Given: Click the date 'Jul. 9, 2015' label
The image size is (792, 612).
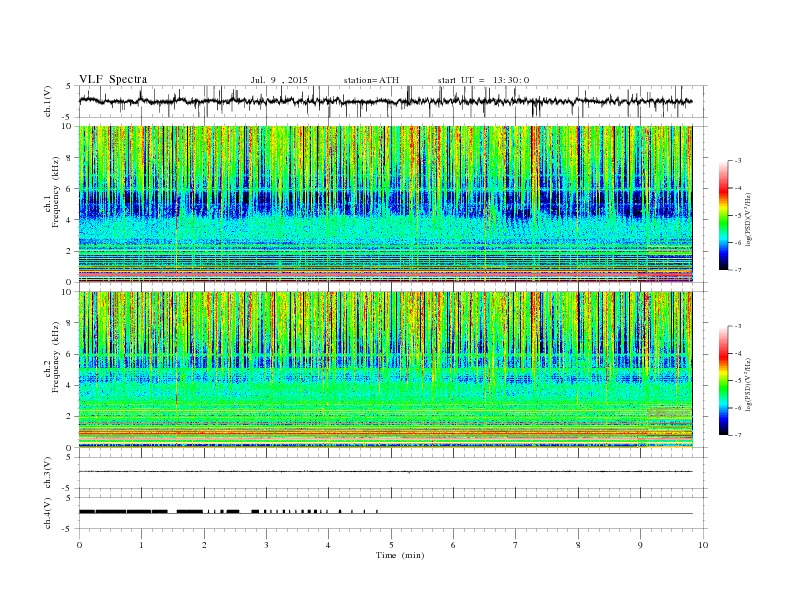Looking at the screenshot, I should tap(279, 80).
